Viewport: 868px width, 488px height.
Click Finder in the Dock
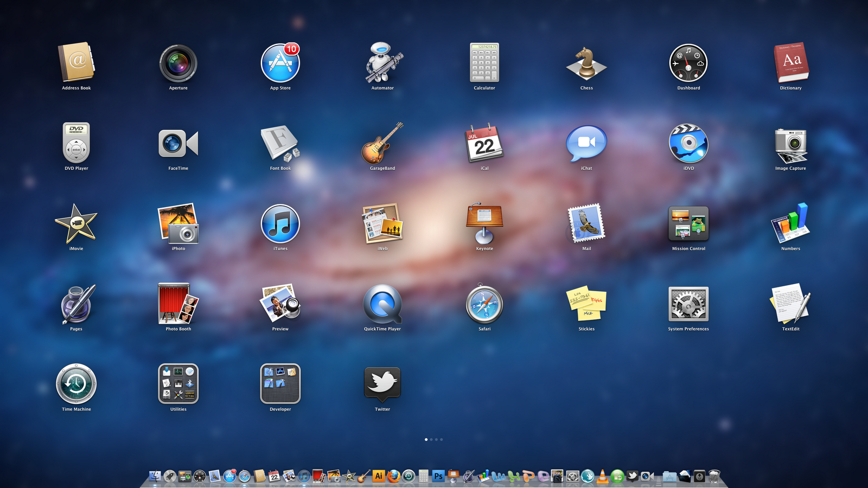(155, 476)
